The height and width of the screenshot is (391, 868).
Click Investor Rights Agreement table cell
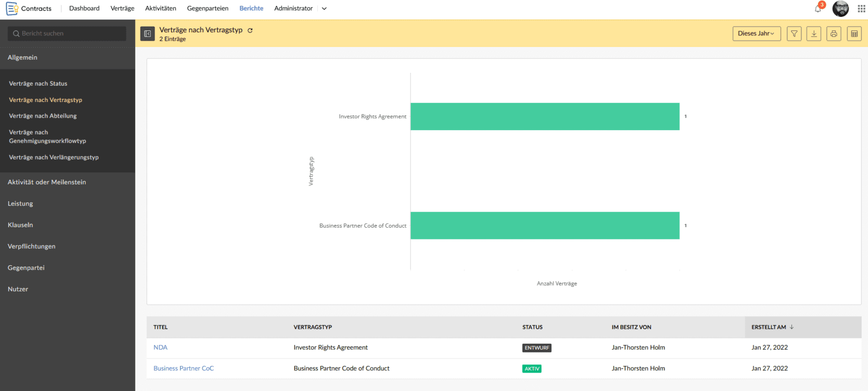pos(330,348)
